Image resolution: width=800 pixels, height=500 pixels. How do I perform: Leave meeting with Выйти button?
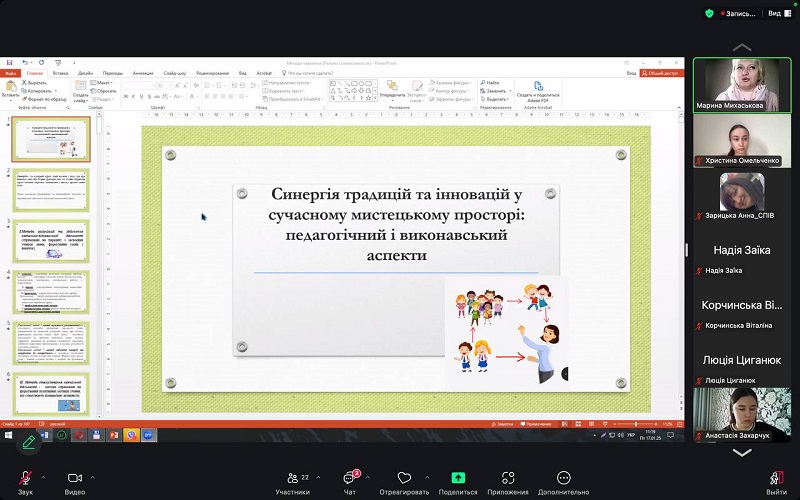777,483
